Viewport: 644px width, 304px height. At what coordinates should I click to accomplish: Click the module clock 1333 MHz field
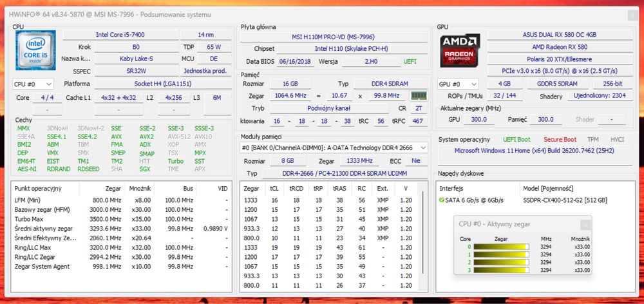point(359,160)
